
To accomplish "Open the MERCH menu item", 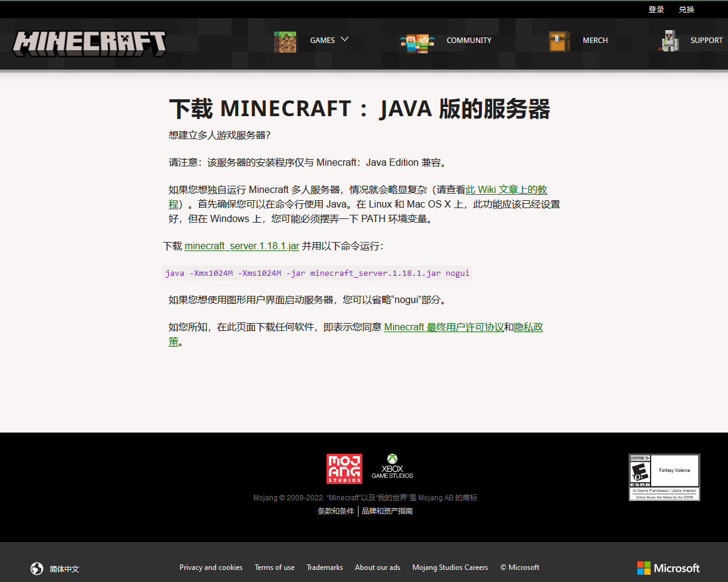I will [x=595, y=40].
